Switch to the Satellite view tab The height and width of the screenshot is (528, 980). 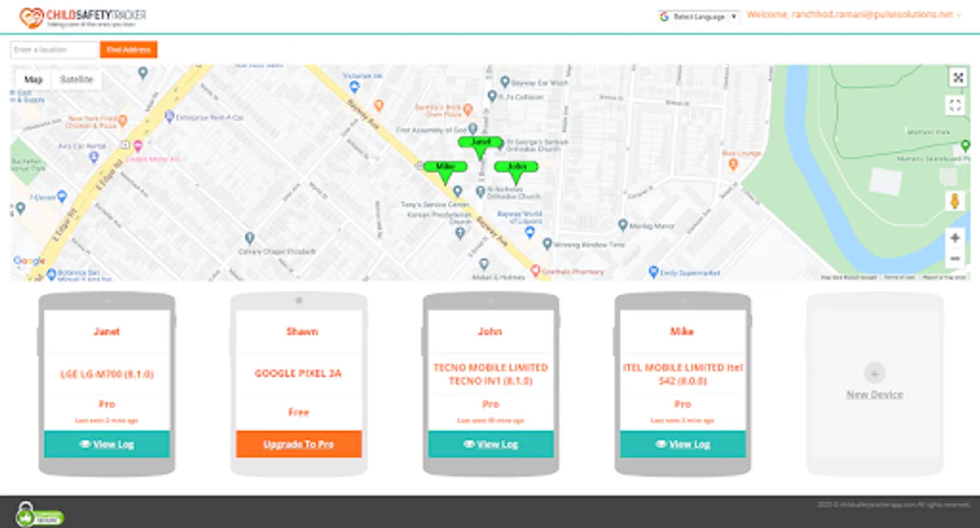coord(76,79)
